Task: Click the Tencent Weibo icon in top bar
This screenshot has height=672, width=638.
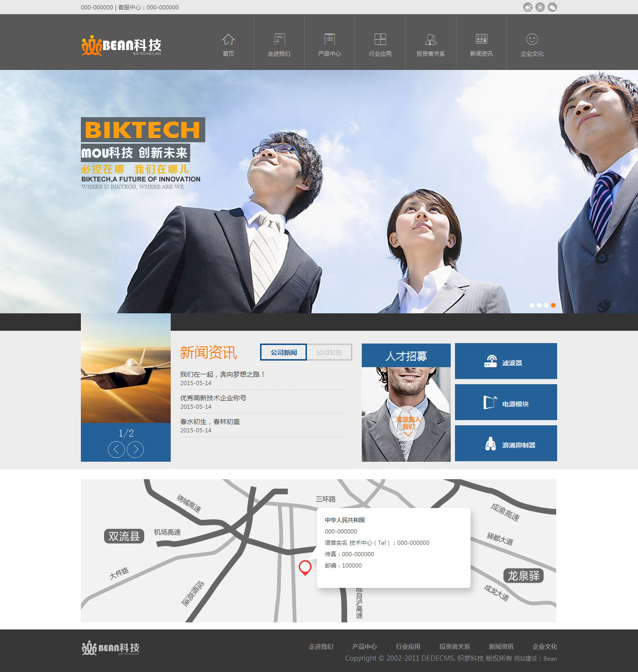Action: [540, 7]
